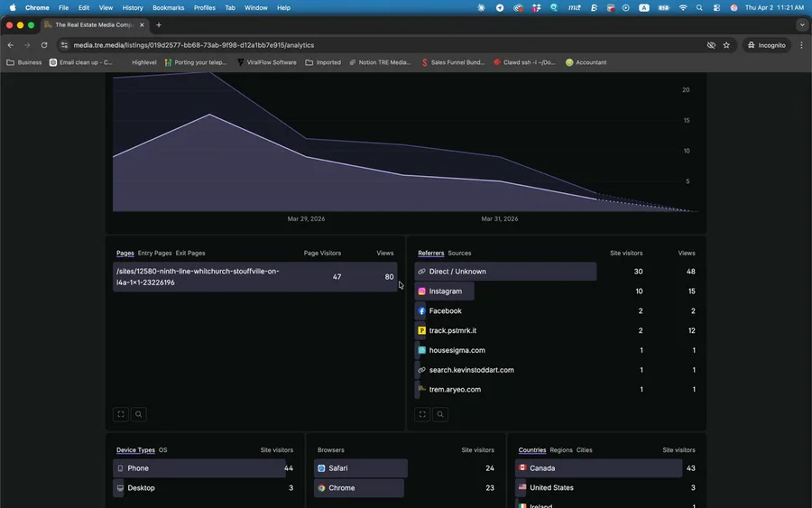Bookmark this page with star icon

(726, 45)
